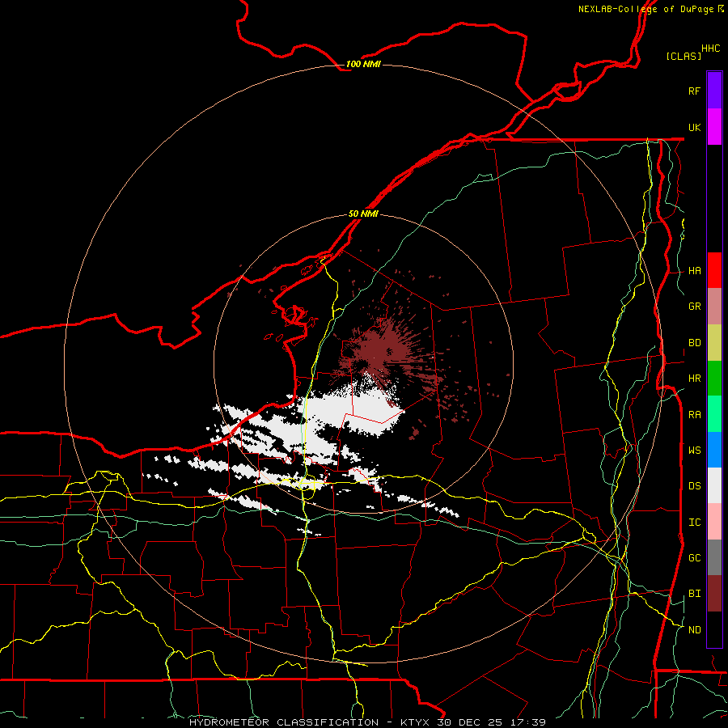Click the BD yellow legend swatch
The width and height of the screenshot is (728, 728).
coord(714,343)
